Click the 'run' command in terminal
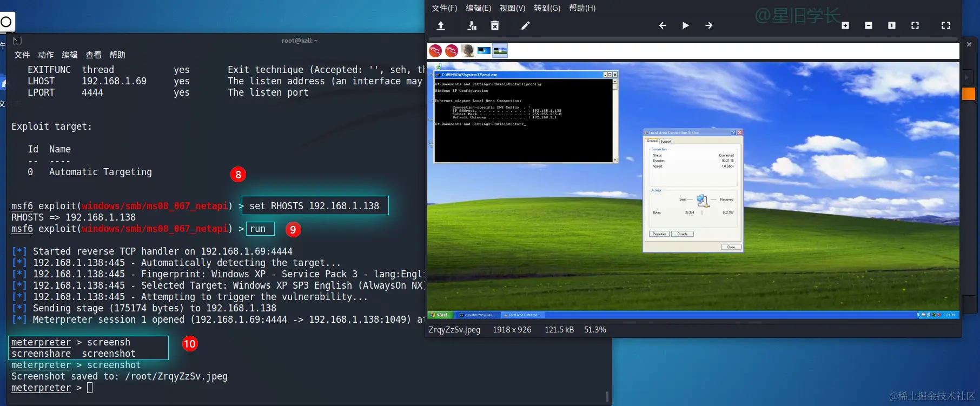This screenshot has height=406, width=980. (257, 229)
